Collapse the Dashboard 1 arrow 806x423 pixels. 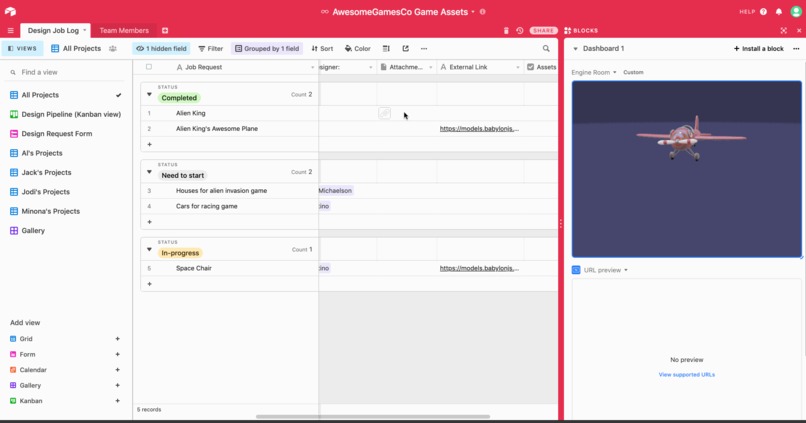575,49
